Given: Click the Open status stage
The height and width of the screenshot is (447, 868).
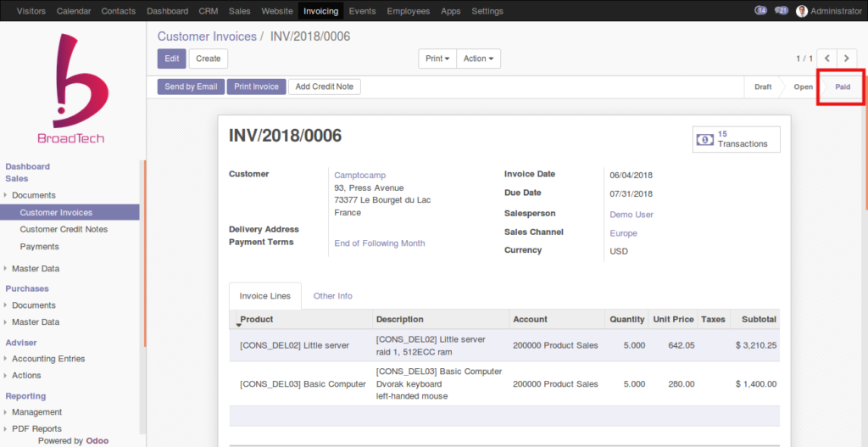Looking at the screenshot, I should [803, 87].
